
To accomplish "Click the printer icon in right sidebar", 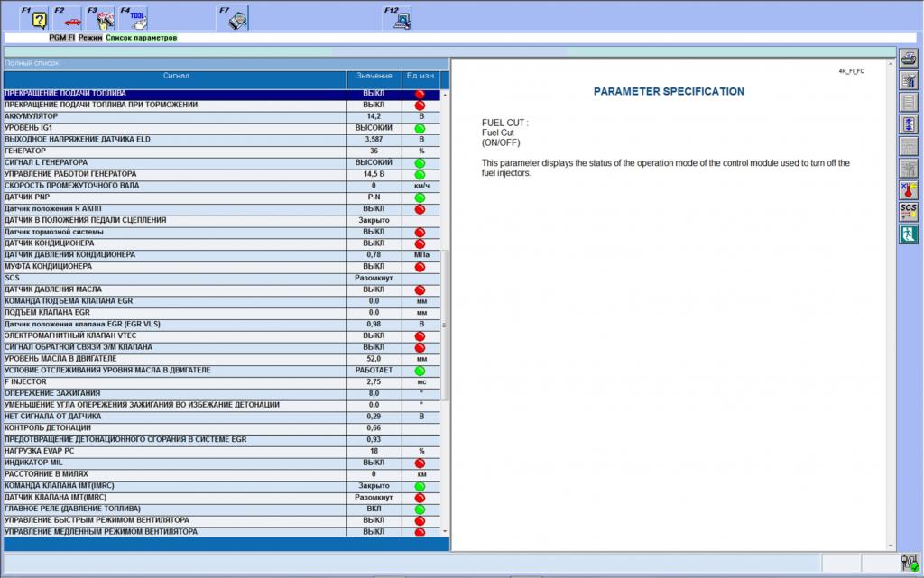I will click(x=909, y=60).
